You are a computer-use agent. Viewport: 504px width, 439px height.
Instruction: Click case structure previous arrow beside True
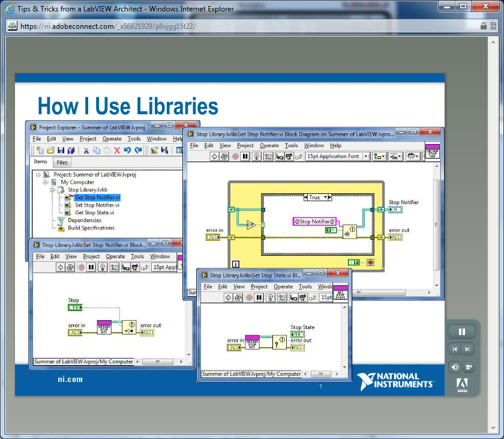tap(305, 197)
